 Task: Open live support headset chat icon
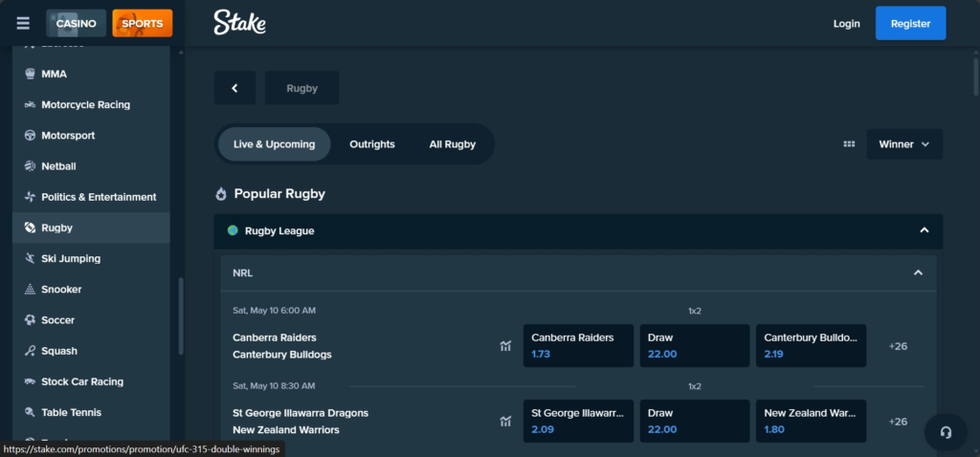[946, 432]
